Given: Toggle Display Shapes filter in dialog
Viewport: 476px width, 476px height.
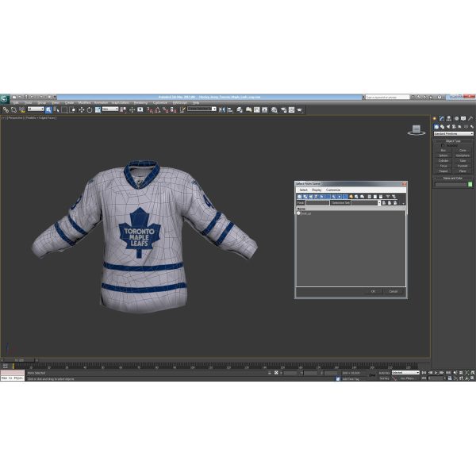Looking at the screenshot, I should (x=305, y=197).
